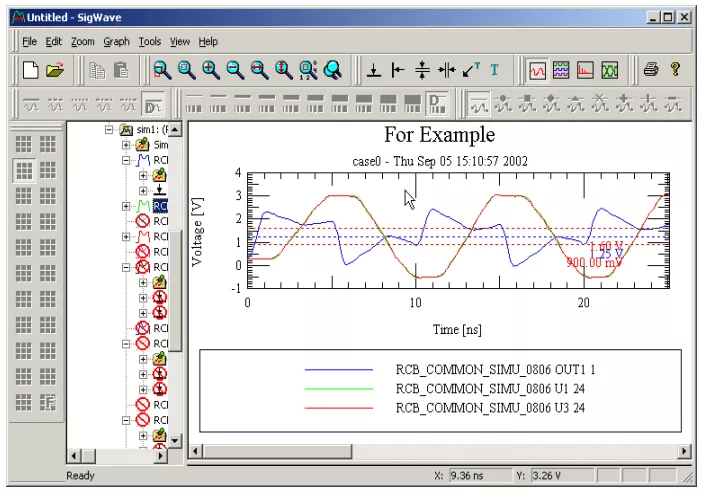Click the RCB_COMMON_SIMU_0806 U3 24 legend entry
The height and width of the screenshot is (494, 703).
(490, 408)
